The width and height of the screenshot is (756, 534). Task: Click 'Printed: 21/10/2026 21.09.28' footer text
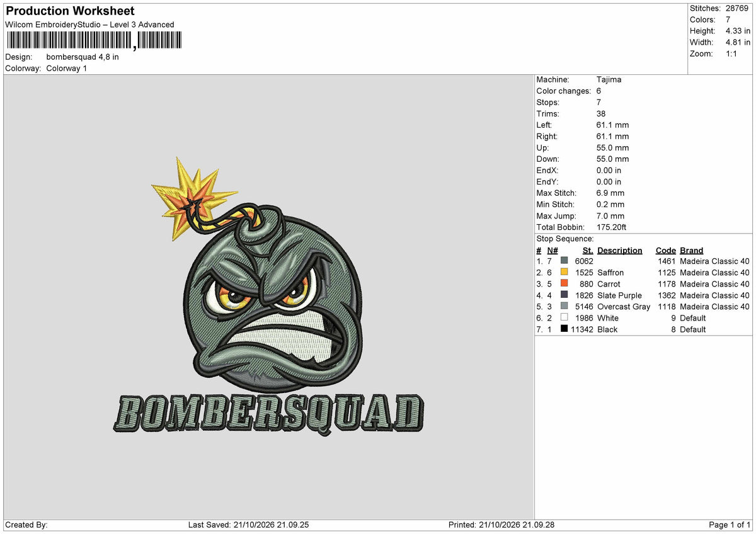501,525
